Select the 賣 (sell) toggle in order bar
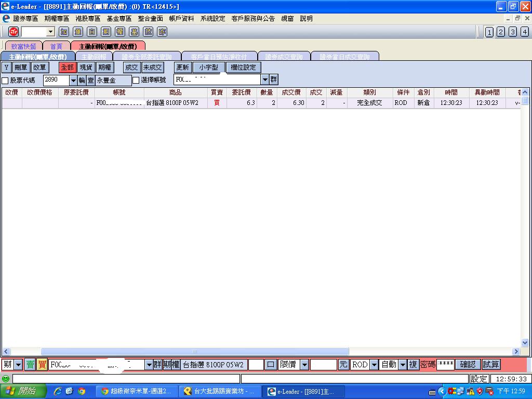Viewport: 532px width, 399px height. point(30,364)
